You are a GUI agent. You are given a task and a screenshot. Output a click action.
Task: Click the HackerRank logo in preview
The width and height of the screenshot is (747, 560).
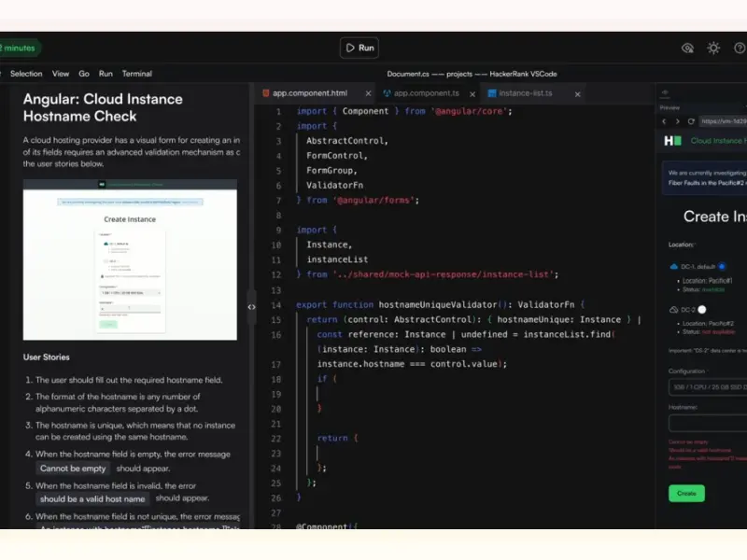(671, 141)
